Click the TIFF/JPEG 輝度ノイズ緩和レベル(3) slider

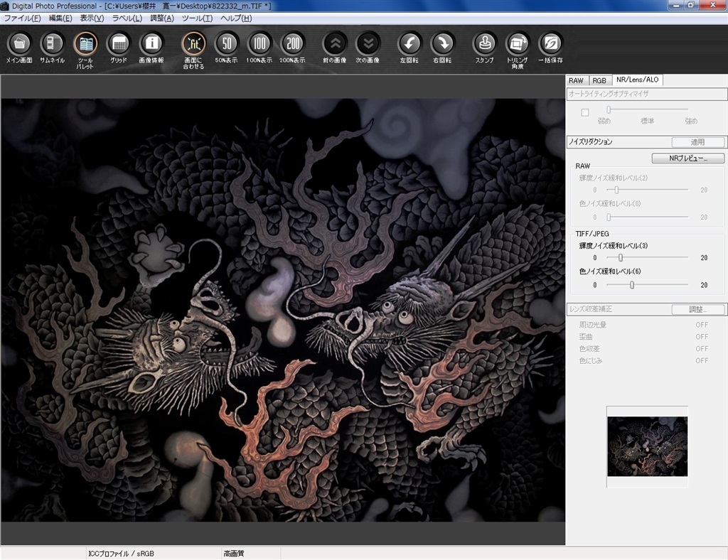[x=648, y=257]
